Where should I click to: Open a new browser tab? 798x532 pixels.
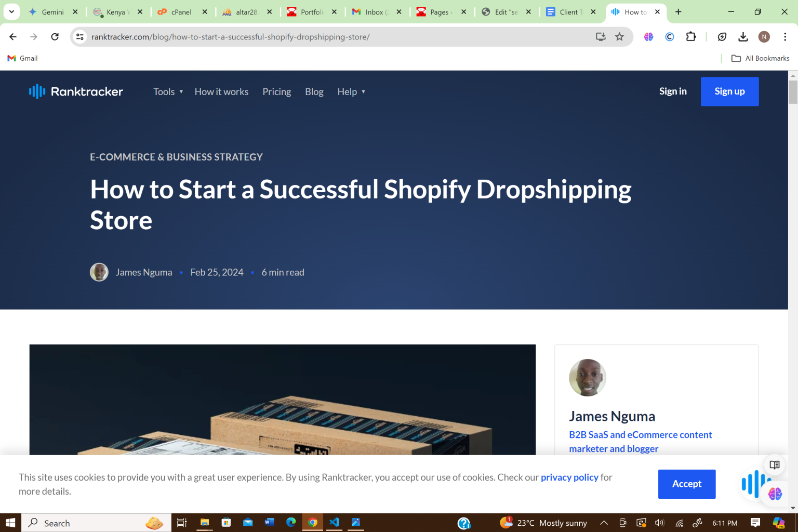click(x=678, y=11)
